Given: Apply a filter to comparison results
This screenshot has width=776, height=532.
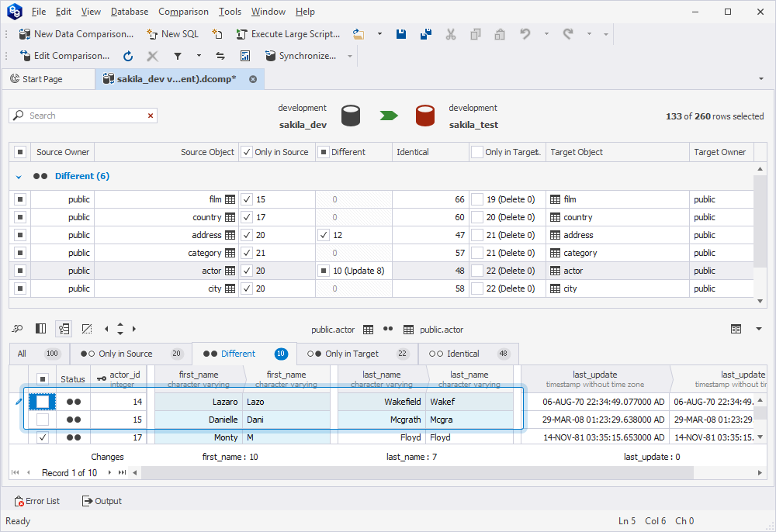Looking at the screenshot, I should [x=178, y=56].
